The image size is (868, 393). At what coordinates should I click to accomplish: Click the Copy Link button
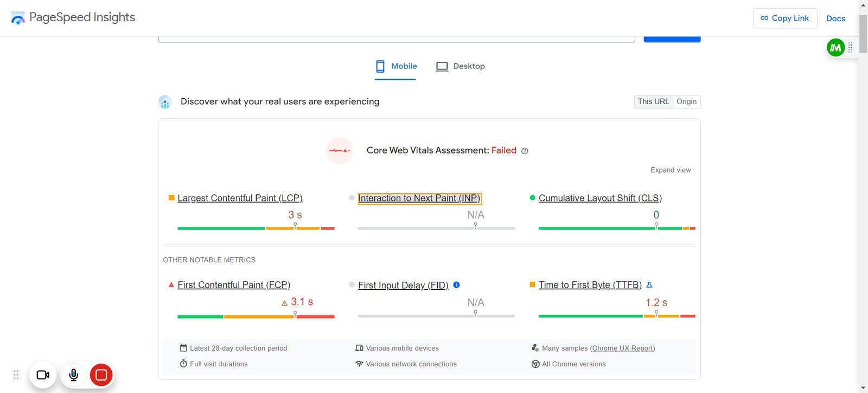coord(785,18)
